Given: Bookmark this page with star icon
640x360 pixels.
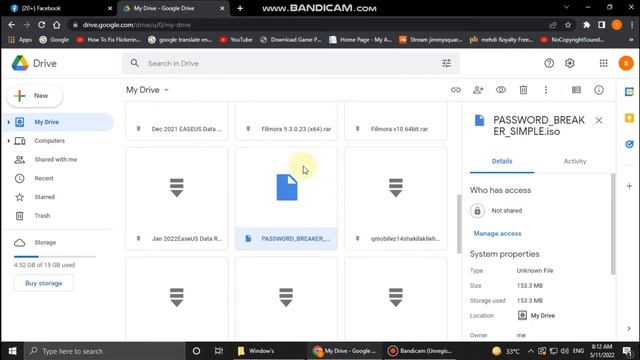Looking at the screenshot, I should [x=568, y=25].
